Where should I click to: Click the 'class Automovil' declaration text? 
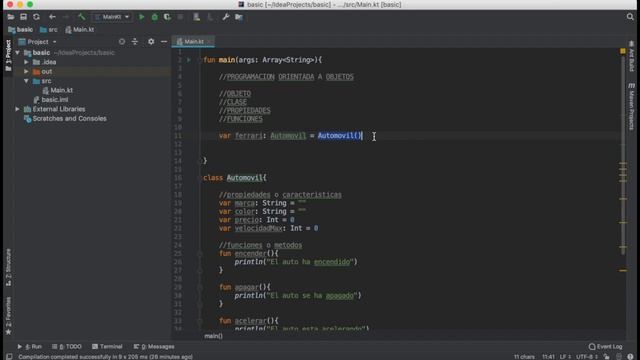coord(235,178)
